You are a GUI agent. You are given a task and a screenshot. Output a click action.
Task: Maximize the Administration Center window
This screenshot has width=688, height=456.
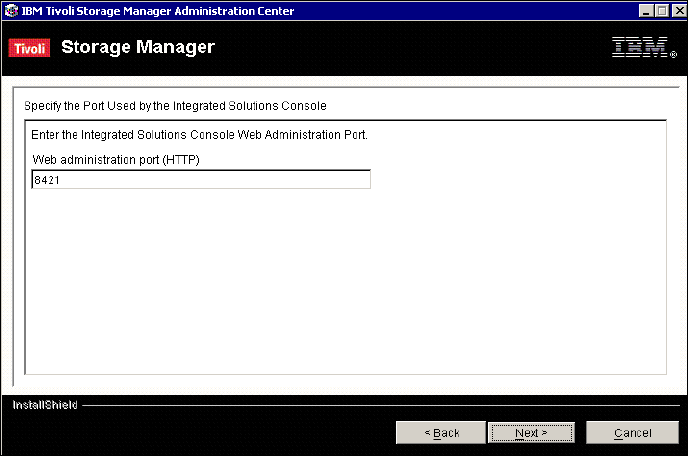click(x=662, y=11)
